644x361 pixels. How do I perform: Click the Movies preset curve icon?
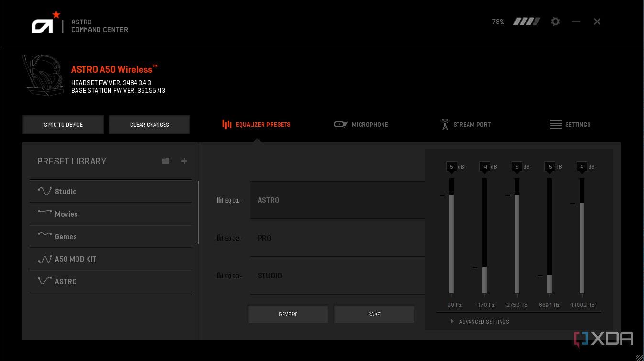(45, 211)
